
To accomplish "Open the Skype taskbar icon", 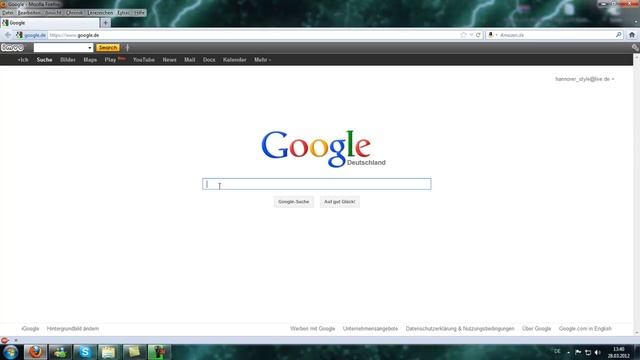I will pyautogui.click(x=85, y=352).
